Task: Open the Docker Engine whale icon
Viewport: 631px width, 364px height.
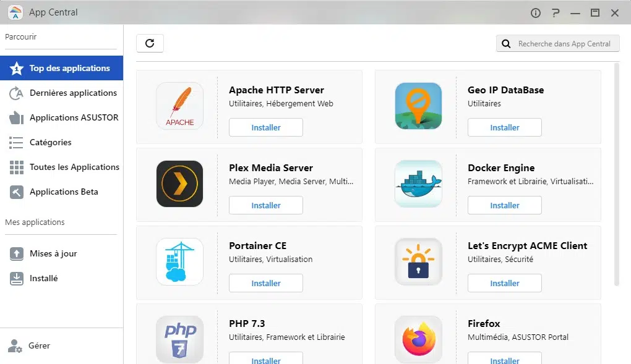Action: click(x=419, y=184)
